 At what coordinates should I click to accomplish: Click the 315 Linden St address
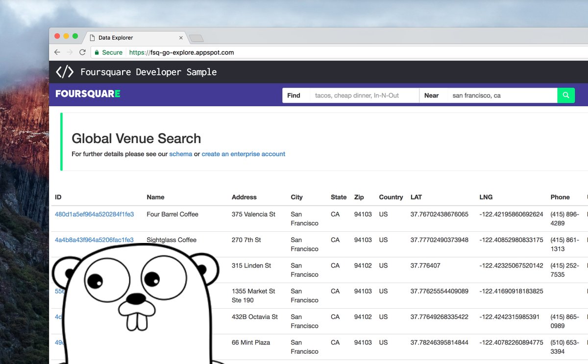[251, 265]
